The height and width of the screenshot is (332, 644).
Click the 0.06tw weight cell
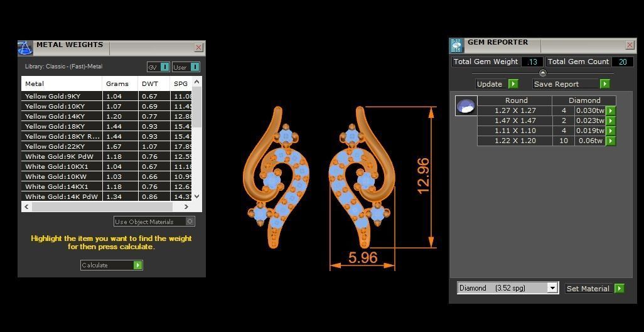point(590,141)
